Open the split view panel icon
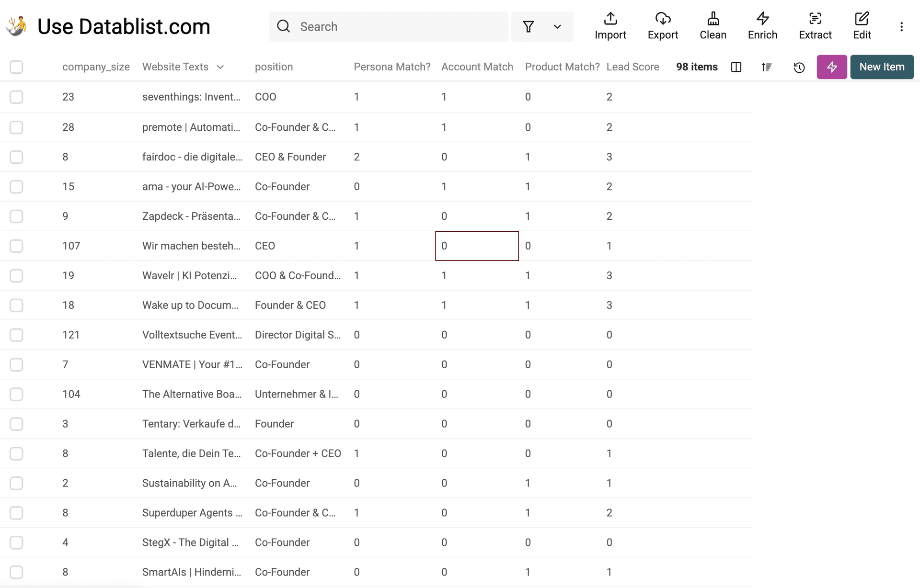Image resolution: width=920 pixels, height=588 pixels. [x=736, y=67]
